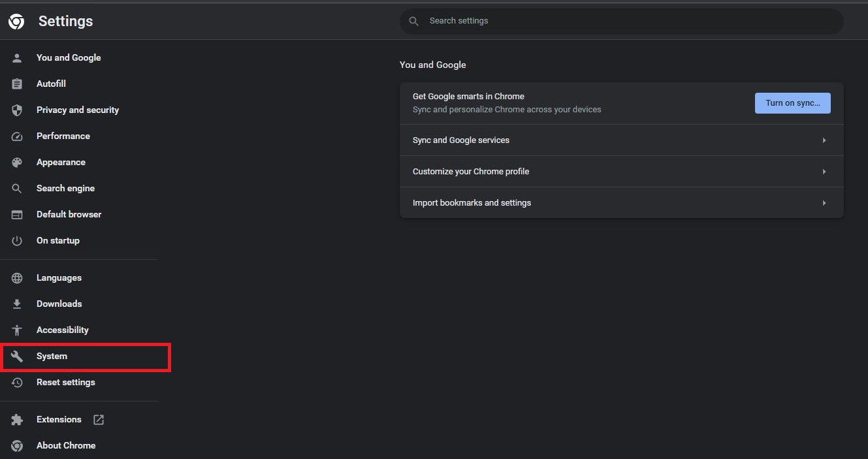This screenshot has height=459, width=868.
Task: Click the You and Google section heading
Action: [x=433, y=65]
